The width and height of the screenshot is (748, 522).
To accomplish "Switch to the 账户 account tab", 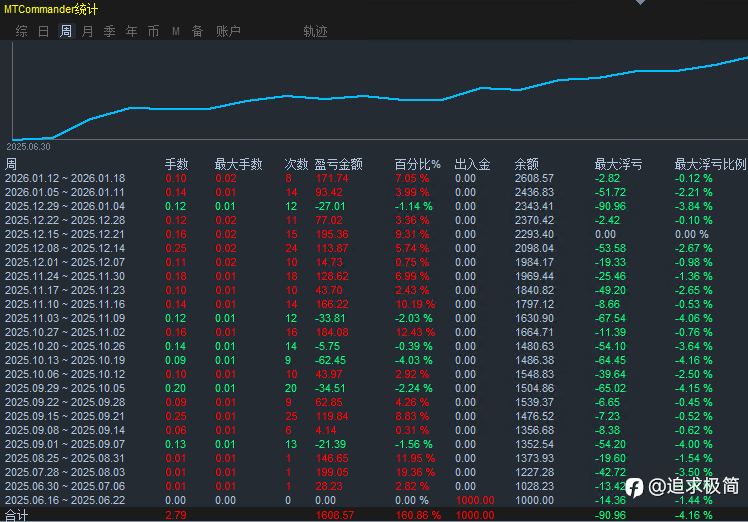I will pos(228,31).
